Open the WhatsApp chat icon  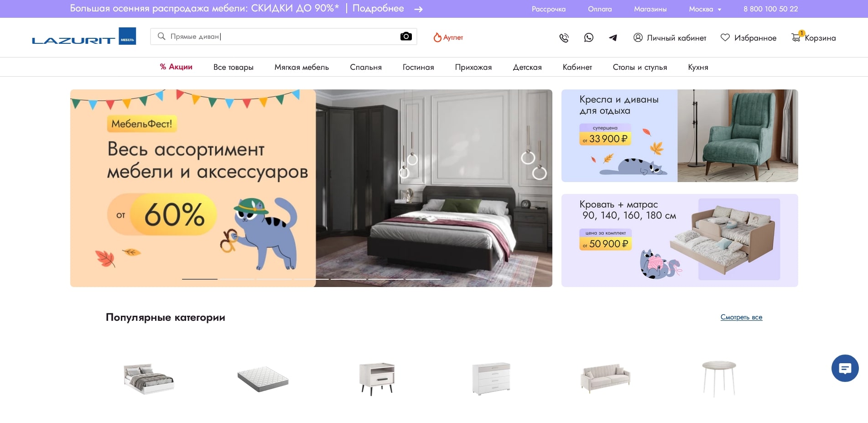pyautogui.click(x=588, y=38)
